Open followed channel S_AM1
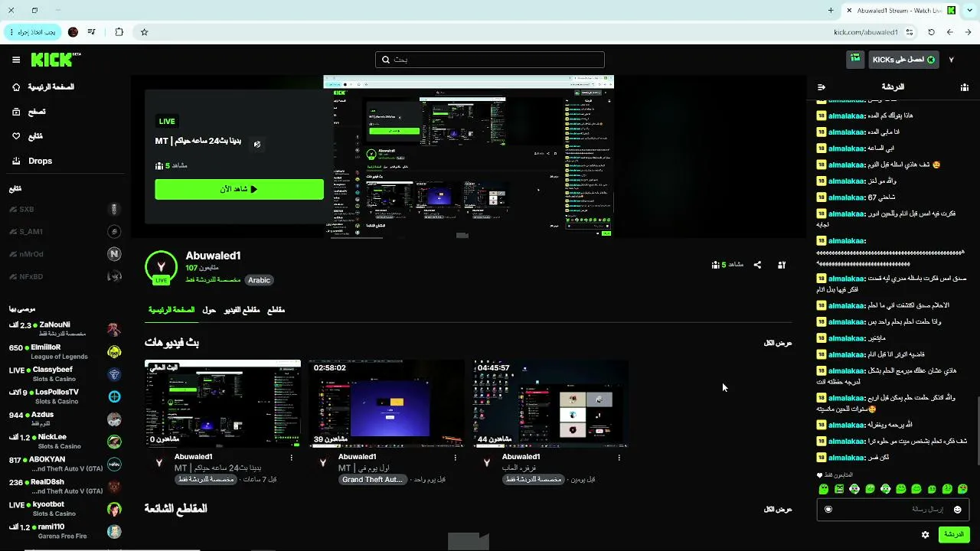 point(65,232)
